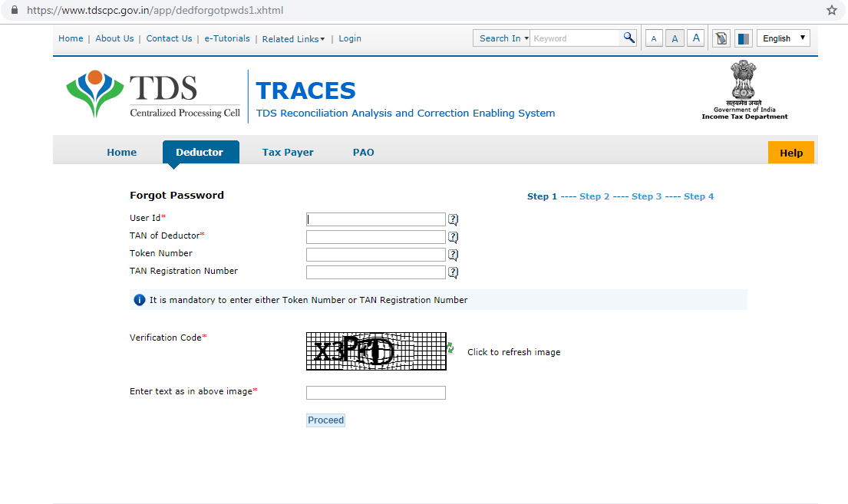
Task: Click the Keyword search box
Action: tap(575, 38)
